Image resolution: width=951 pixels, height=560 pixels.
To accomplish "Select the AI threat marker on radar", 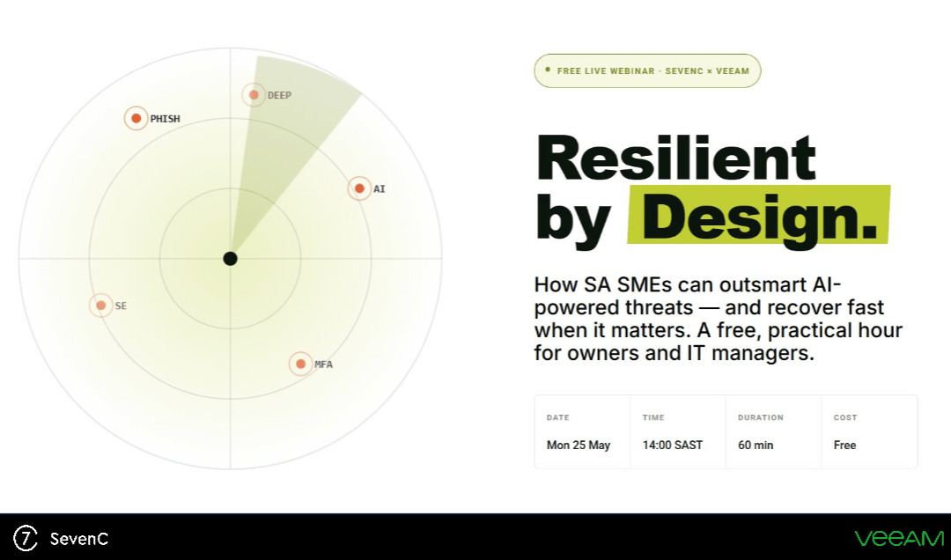I will pyautogui.click(x=359, y=188).
